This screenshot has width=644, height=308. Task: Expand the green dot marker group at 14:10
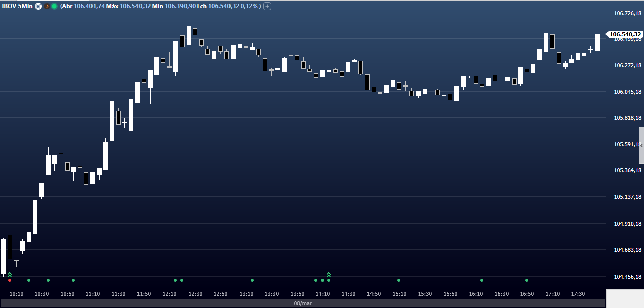(x=323, y=280)
